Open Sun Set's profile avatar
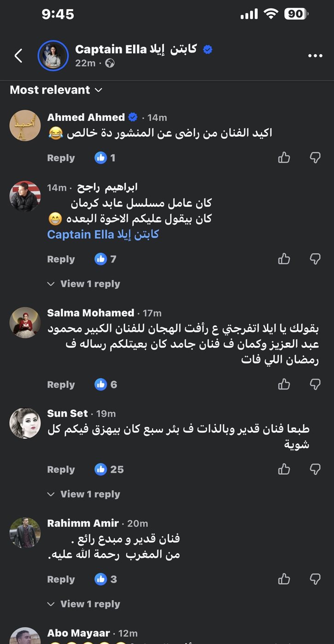 [x=25, y=423]
